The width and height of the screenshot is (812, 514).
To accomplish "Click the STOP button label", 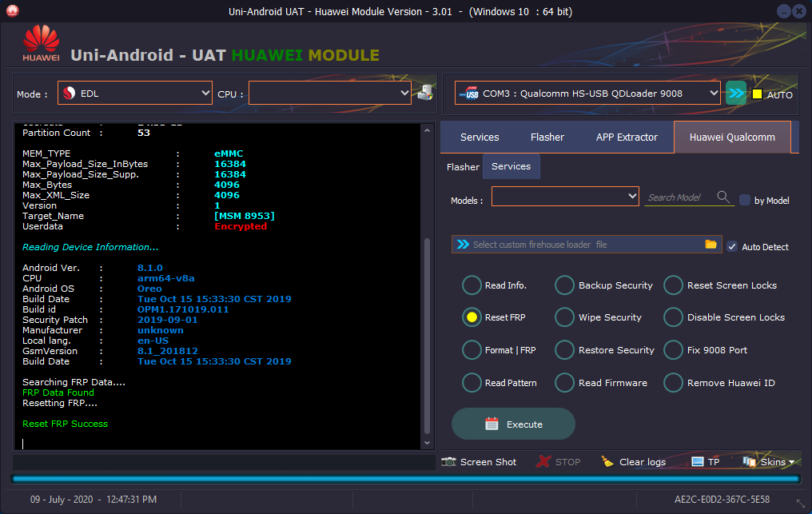I will click(x=567, y=462).
